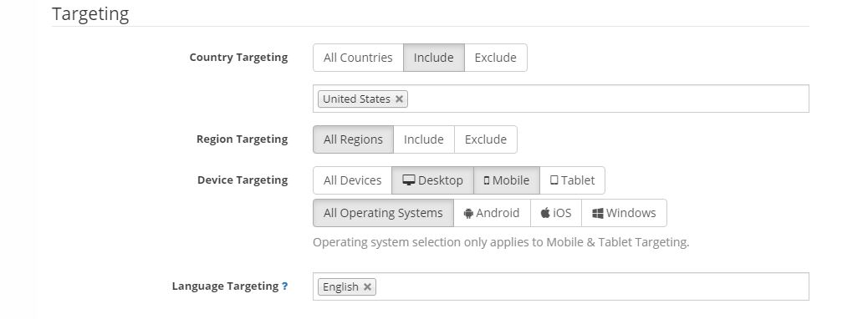
Task: Remove the English language tag
Action: (x=367, y=287)
